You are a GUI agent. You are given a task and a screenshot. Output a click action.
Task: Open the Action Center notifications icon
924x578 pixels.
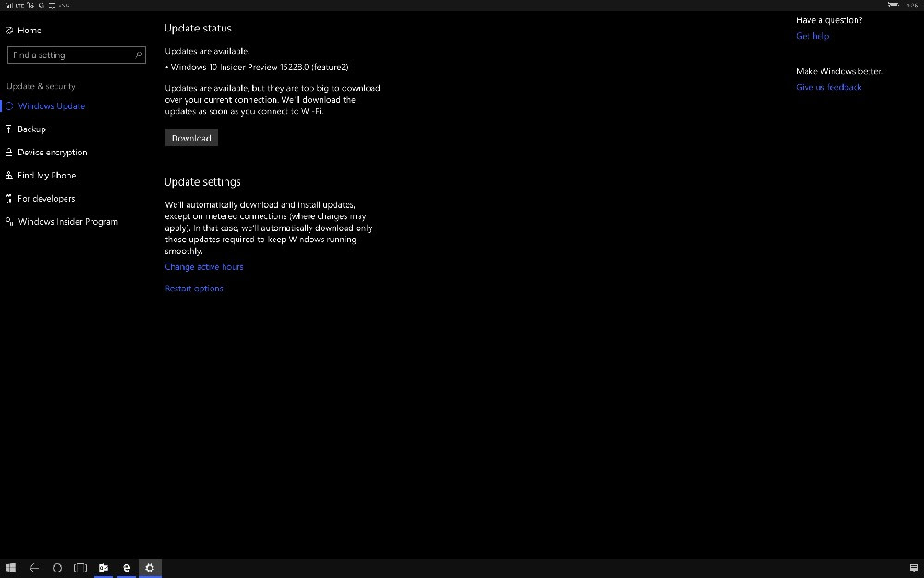(x=914, y=568)
